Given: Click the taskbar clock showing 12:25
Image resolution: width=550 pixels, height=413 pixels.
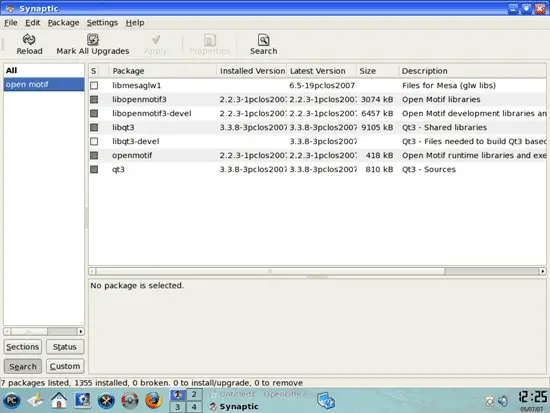Looking at the screenshot, I should coord(532,397).
